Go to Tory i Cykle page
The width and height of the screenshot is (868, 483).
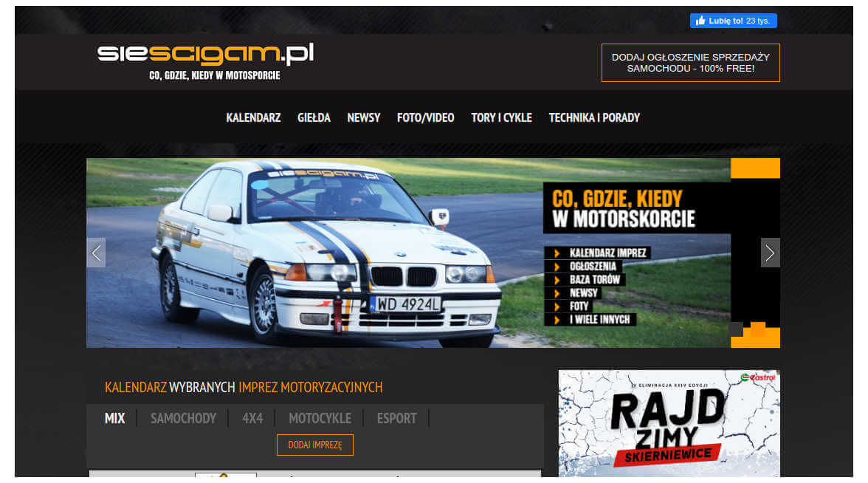501,117
